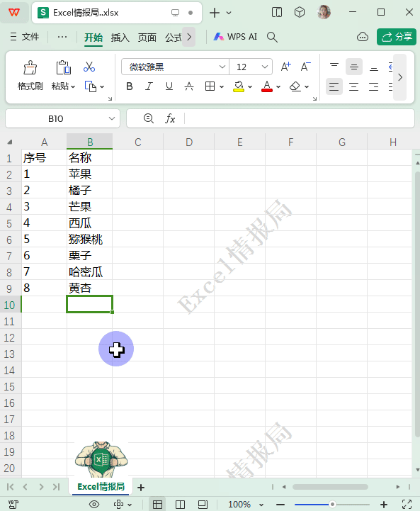The height and width of the screenshot is (511, 420).
Task: Click the zoom lens icon in formula bar
Action: (x=149, y=118)
